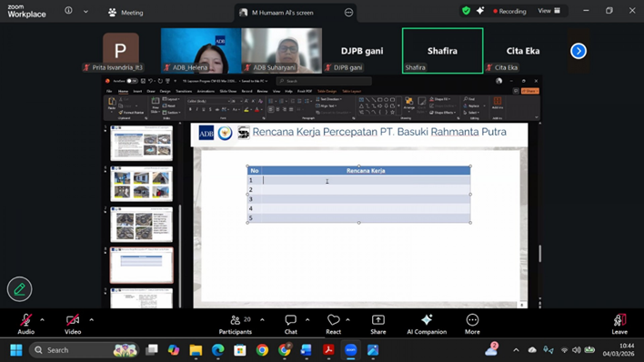Click the Paste icon in ribbon

(112, 102)
